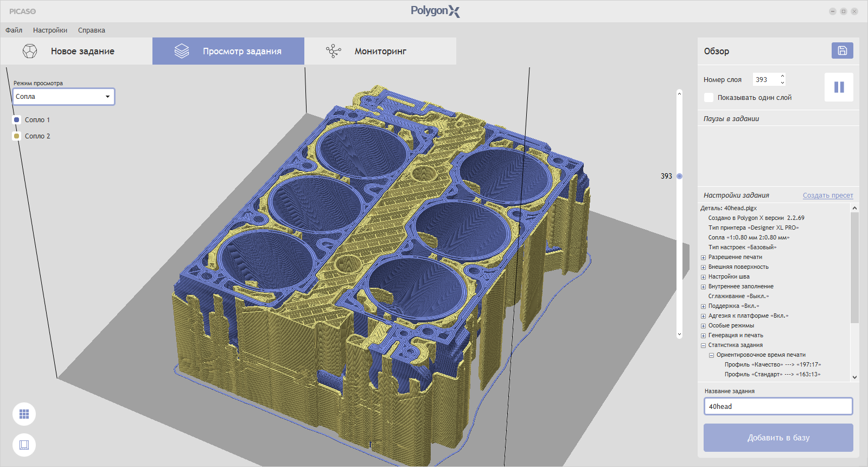The width and height of the screenshot is (868, 467).
Task: Select the Тип настроек «Базовый» row
Action: click(x=742, y=247)
